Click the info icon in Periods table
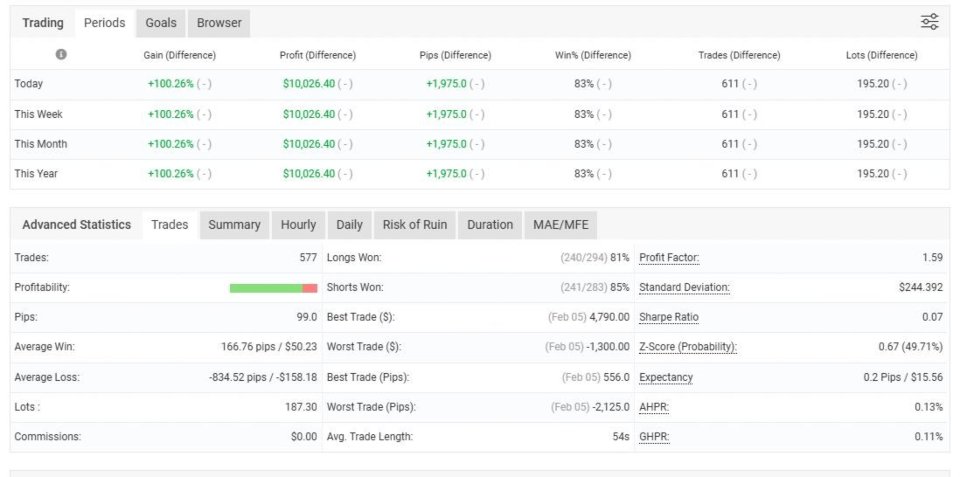960x477 pixels. pos(61,54)
